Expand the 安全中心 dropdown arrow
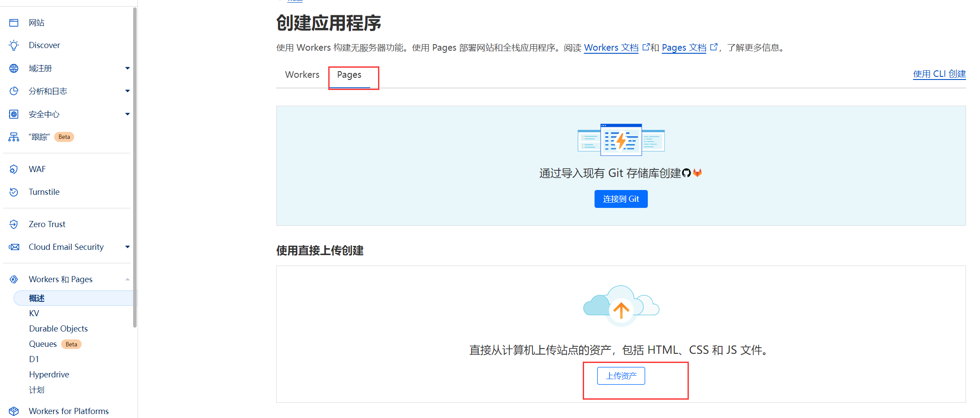 (x=127, y=114)
